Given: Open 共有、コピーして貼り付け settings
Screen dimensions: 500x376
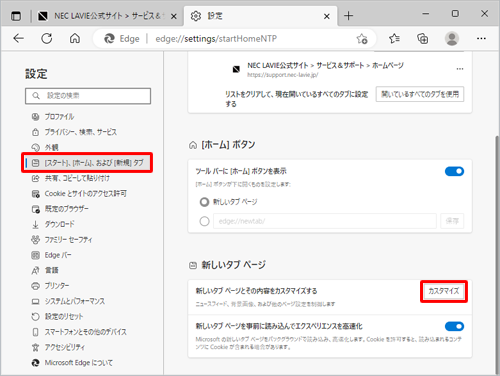Looking at the screenshot, I should click(70, 178).
